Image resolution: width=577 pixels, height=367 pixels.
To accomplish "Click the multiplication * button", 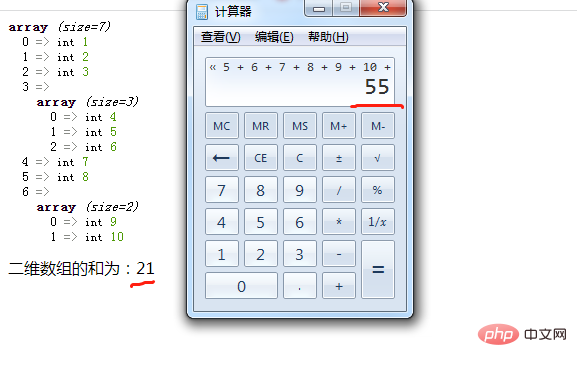I will [339, 222].
